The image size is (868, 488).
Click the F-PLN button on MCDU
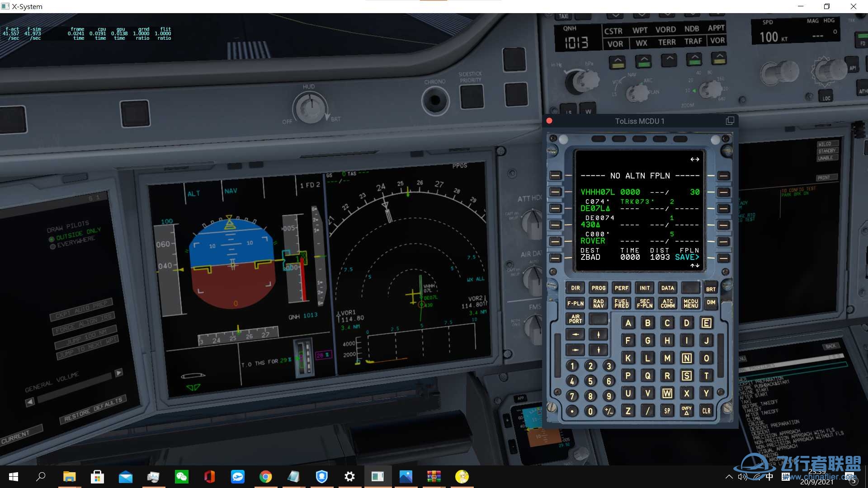point(574,303)
